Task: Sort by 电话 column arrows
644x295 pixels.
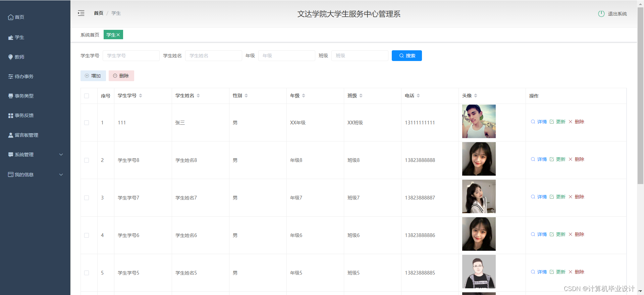Action: click(x=418, y=96)
